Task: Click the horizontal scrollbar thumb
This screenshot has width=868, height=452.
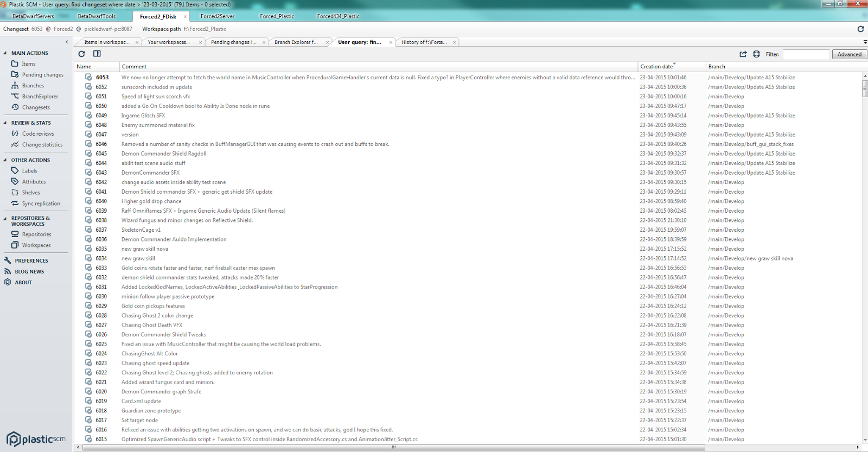Action: (x=393, y=448)
